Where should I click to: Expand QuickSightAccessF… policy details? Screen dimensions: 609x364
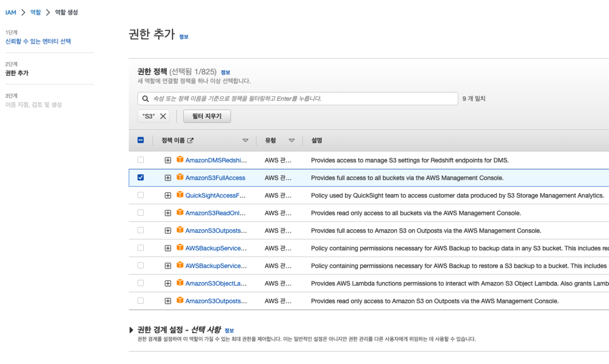(x=168, y=195)
